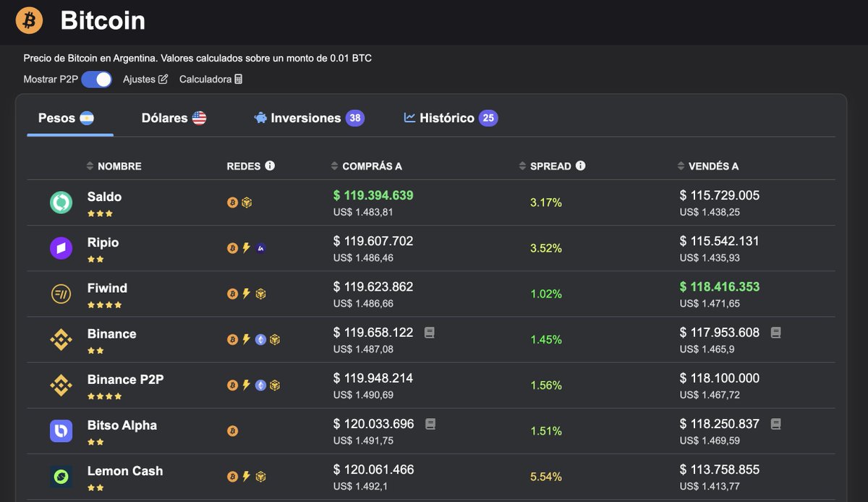This screenshot has height=502, width=868.
Task: Click the dark blue network icon in Ripio row
Action: 260,248
